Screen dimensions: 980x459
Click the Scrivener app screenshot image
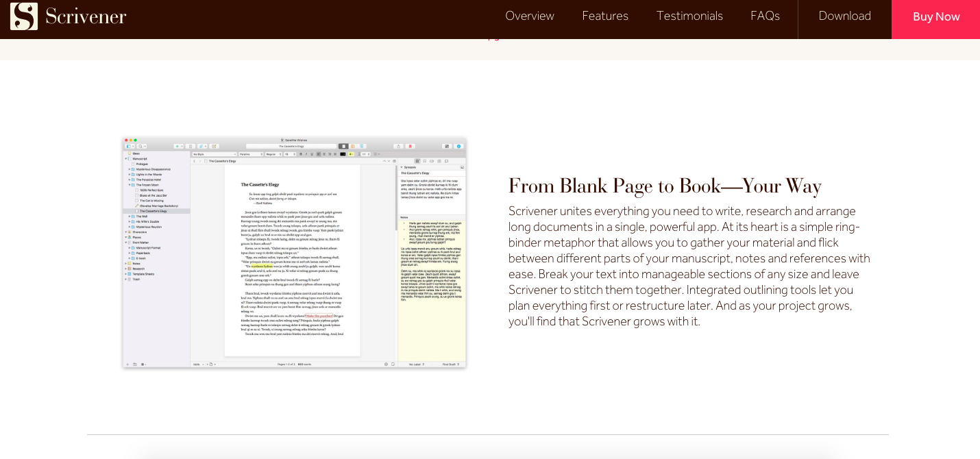(x=295, y=252)
